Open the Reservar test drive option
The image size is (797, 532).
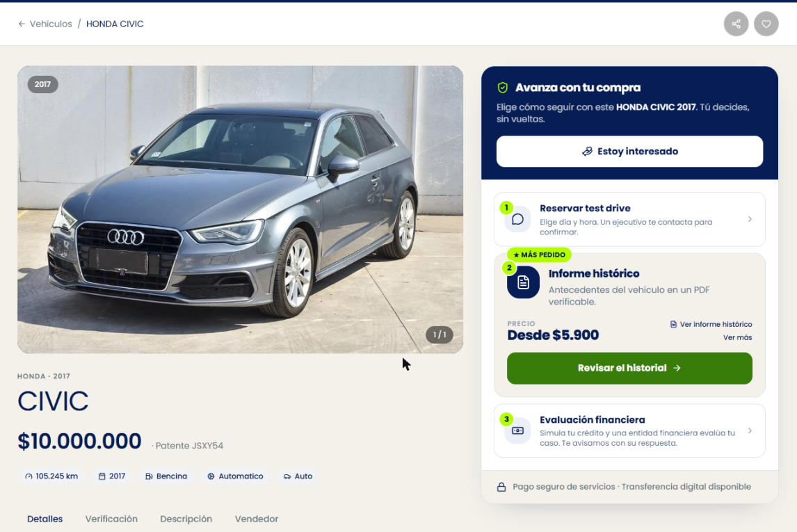pos(629,220)
